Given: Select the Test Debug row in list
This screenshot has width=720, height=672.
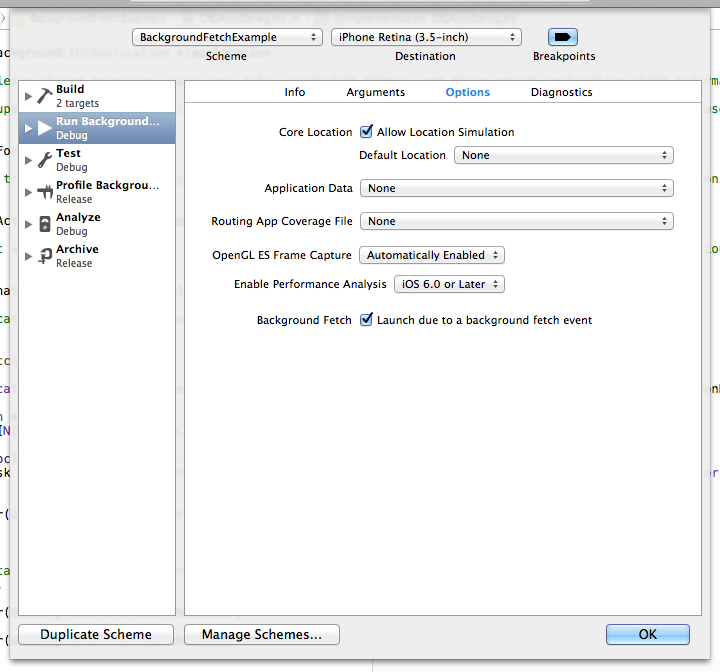Looking at the screenshot, I should 100,160.
